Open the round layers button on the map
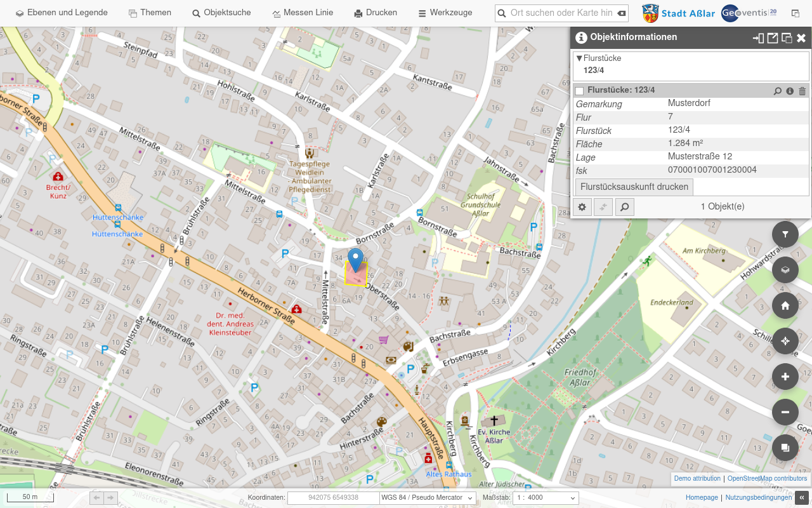Screen dimensions: 812x508 [x=785, y=270]
